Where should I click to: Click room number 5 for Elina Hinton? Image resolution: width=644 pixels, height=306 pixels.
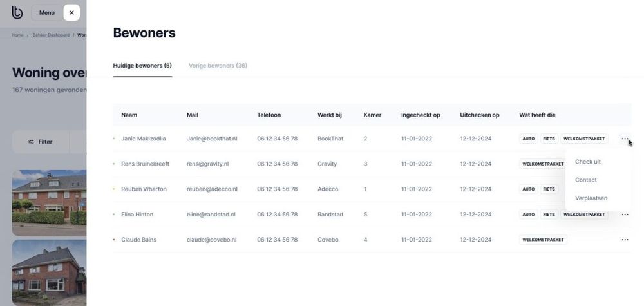[365, 215]
